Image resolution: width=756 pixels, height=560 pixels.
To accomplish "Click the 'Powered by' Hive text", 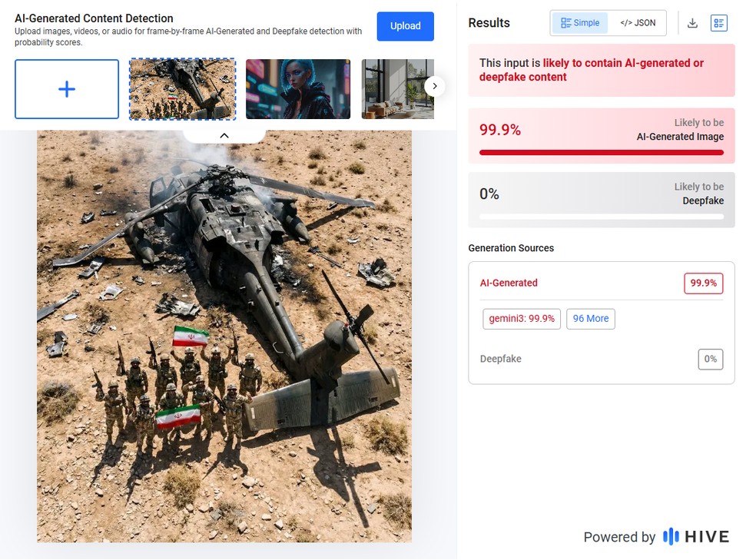I will click(619, 537).
